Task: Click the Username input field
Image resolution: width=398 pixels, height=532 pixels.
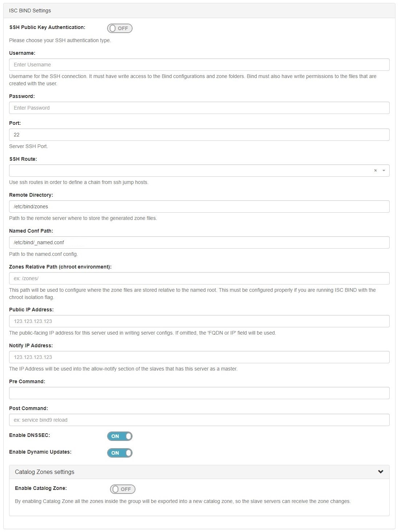Action: tap(199, 65)
